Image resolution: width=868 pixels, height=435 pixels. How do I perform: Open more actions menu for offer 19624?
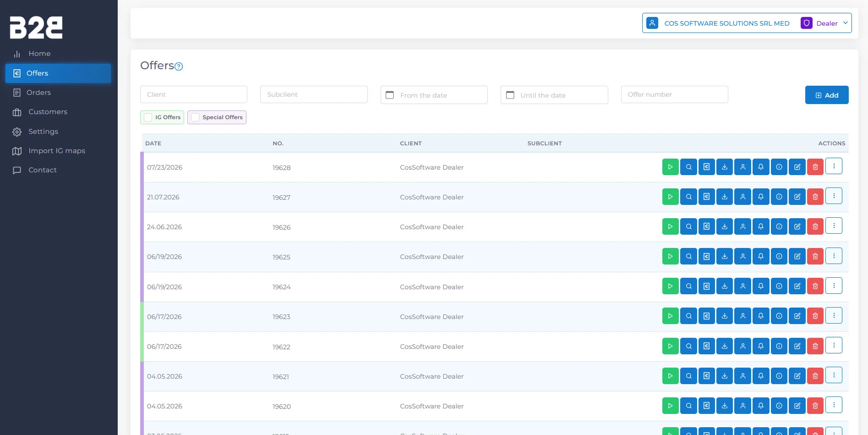pyautogui.click(x=834, y=286)
